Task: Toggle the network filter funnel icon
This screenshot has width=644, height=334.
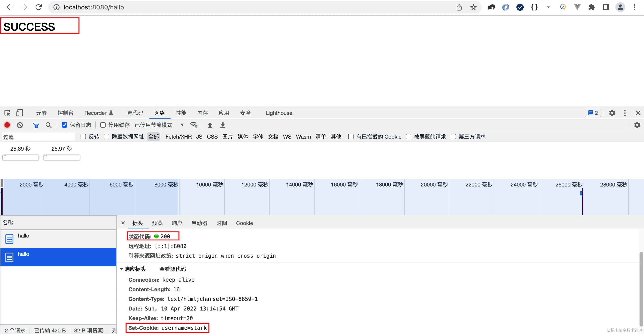Action: pyautogui.click(x=36, y=125)
